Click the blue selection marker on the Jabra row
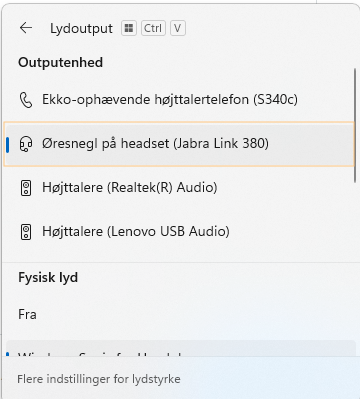 click(x=7, y=144)
